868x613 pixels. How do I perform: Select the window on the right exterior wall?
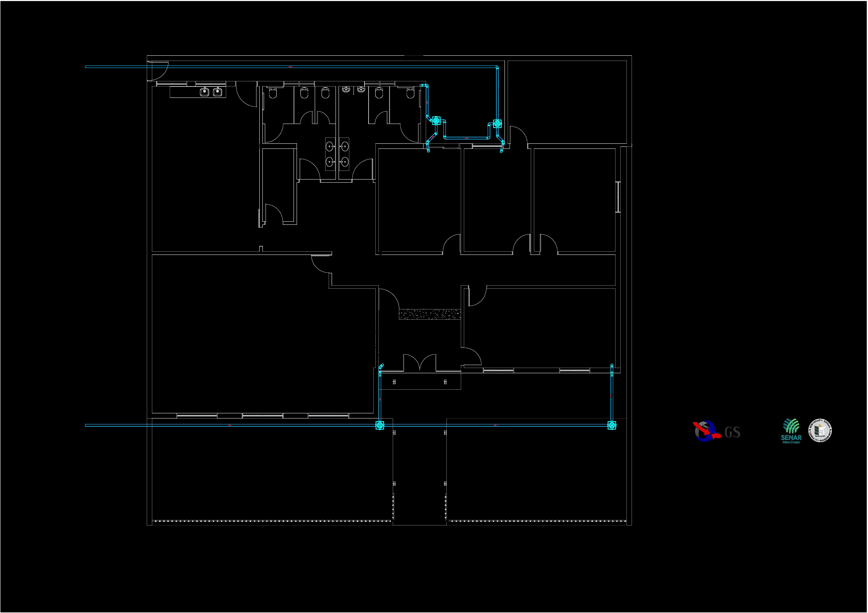(x=618, y=197)
